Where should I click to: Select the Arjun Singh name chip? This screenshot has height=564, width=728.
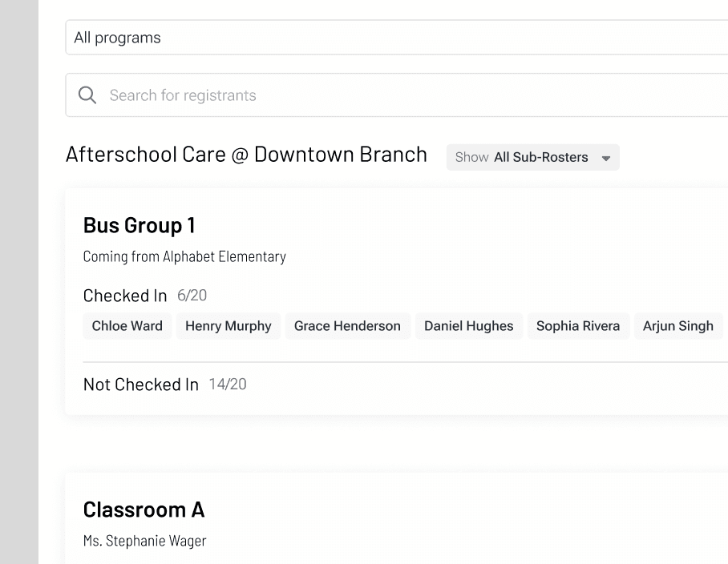click(x=677, y=326)
